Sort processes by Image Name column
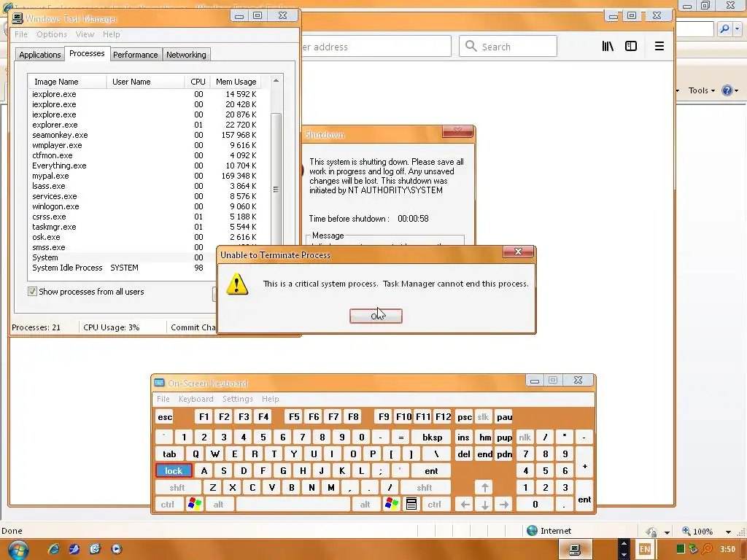 tap(67, 82)
